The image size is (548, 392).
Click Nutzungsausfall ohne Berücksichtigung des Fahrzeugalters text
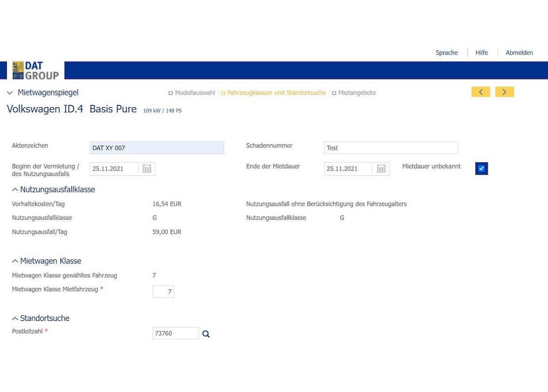pyautogui.click(x=327, y=204)
